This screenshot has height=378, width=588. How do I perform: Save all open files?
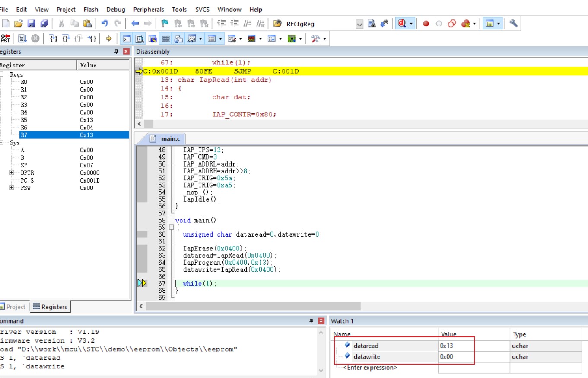point(44,23)
